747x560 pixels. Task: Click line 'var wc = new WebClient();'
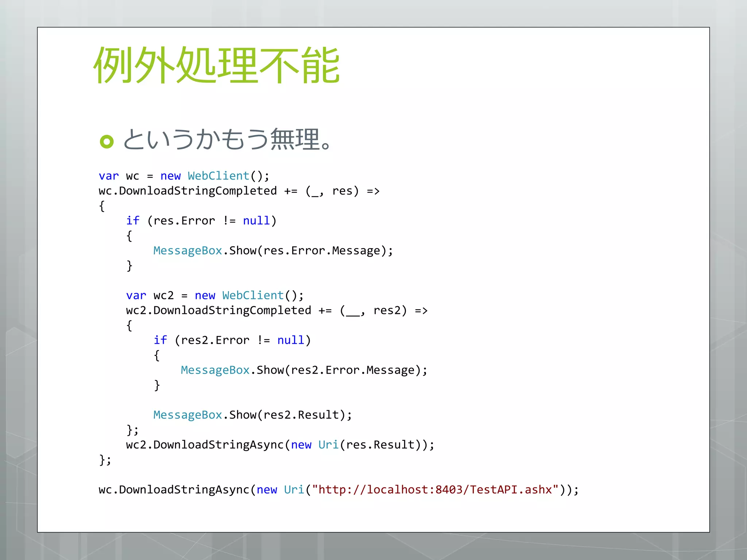tap(184, 176)
